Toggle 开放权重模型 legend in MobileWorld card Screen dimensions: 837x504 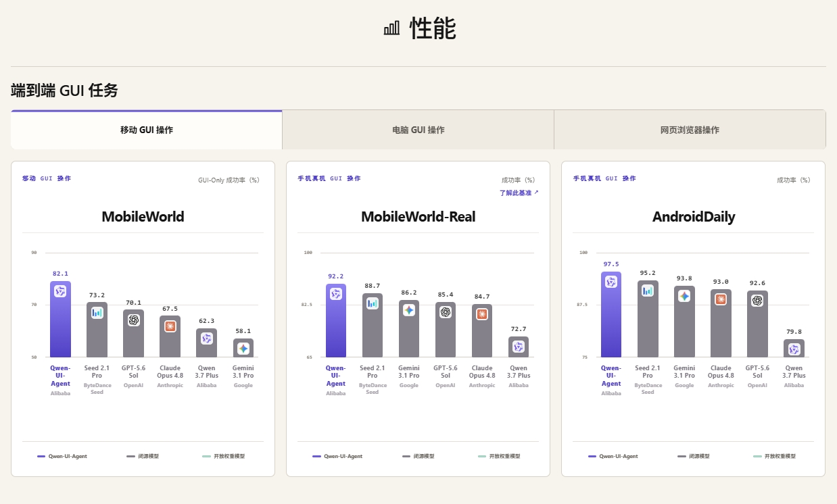pos(223,456)
